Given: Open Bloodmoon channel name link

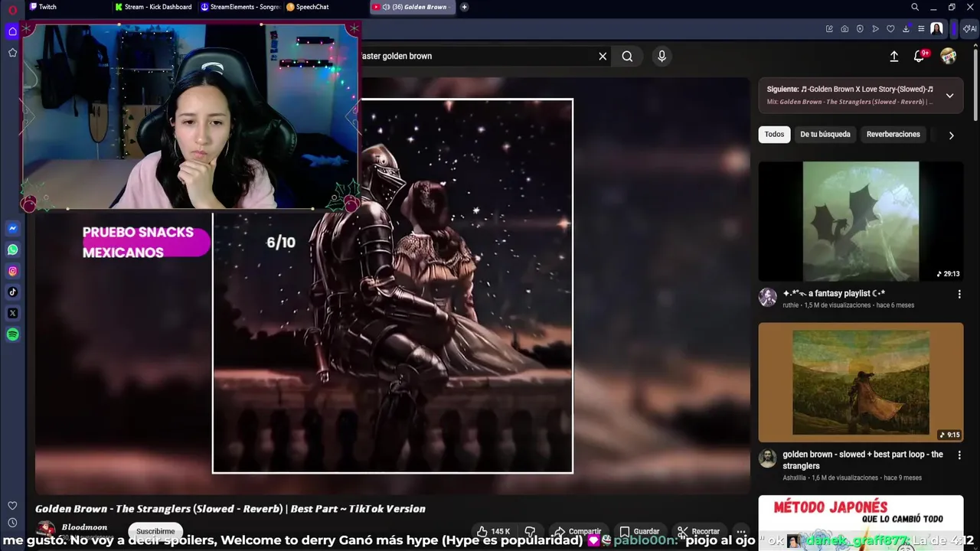Looking at the screenshot, I should point(86,527).
